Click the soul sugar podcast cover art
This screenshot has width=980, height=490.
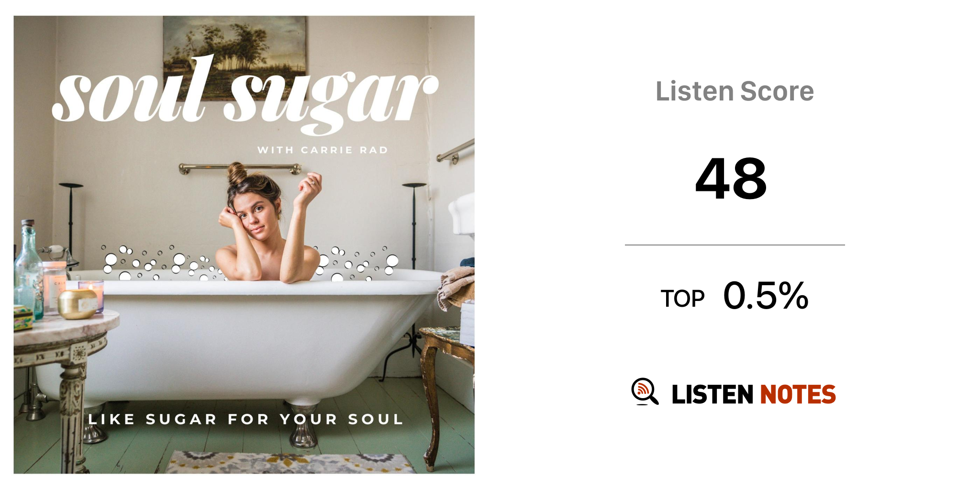tap(244, 245)
